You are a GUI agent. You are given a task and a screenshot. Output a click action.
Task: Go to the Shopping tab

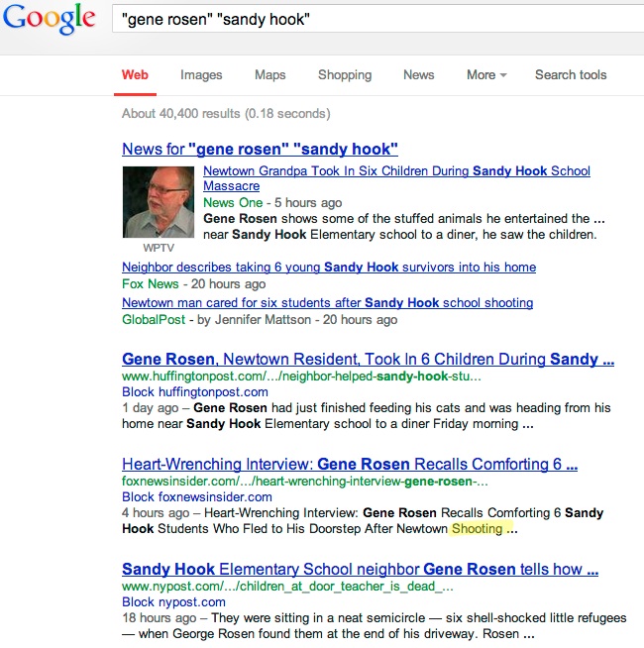(x=345, y=74)
